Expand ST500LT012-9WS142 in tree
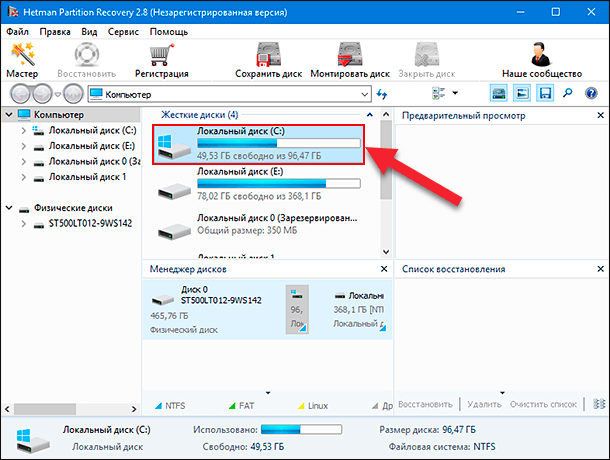610x460 pixels. tap(24, 224)
